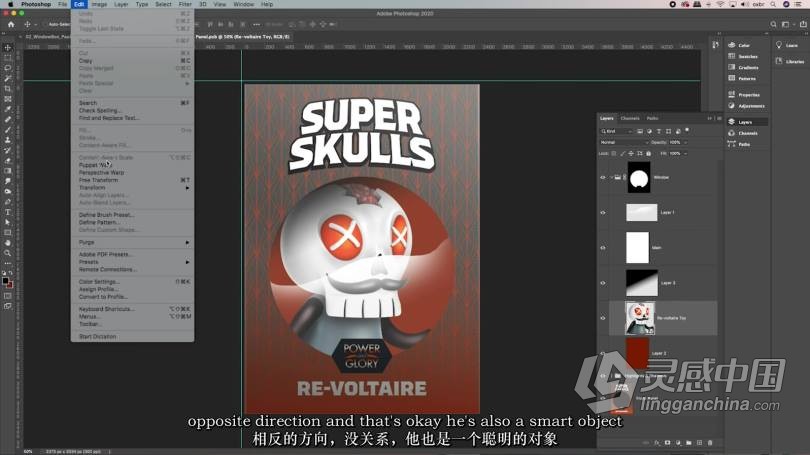810x455 pixels.
Task: Toggle filter for pixel layers
Action: pos(640,131)
